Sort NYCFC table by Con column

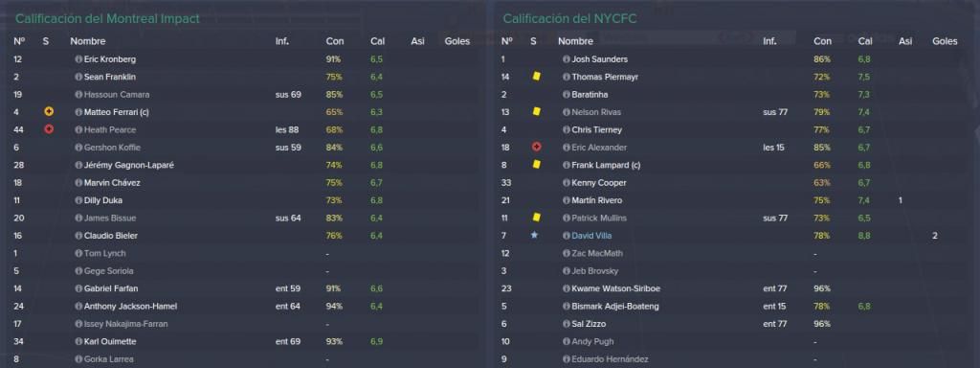tap(822, 41)
